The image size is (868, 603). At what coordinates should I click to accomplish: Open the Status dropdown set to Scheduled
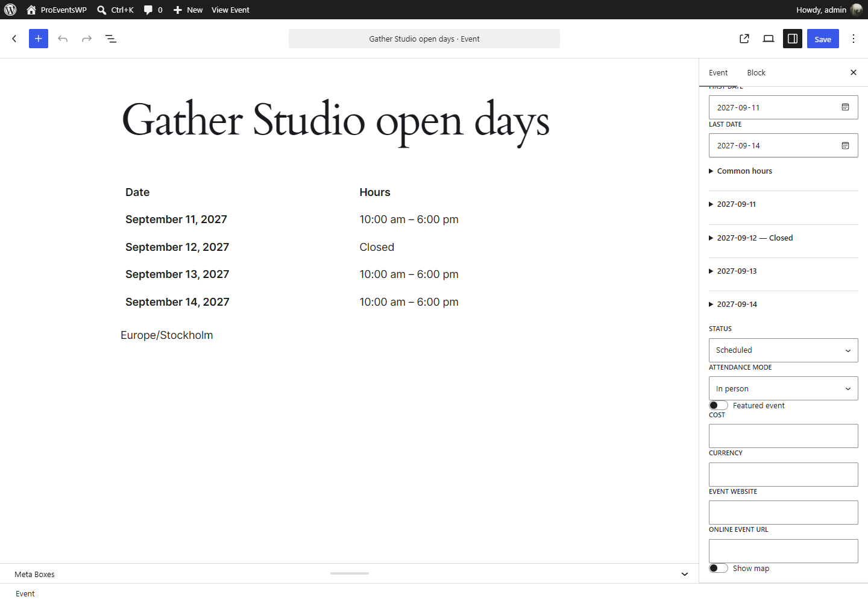pos(784,350)
